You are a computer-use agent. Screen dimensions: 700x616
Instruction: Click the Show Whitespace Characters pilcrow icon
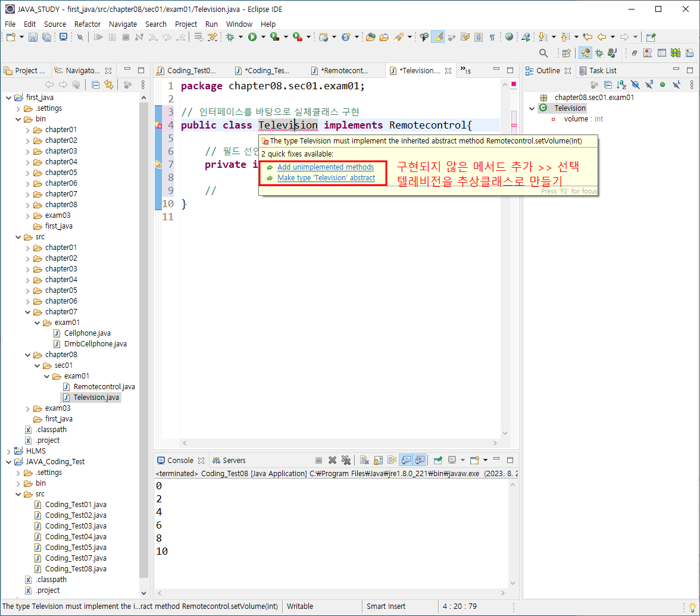point(492,37)
